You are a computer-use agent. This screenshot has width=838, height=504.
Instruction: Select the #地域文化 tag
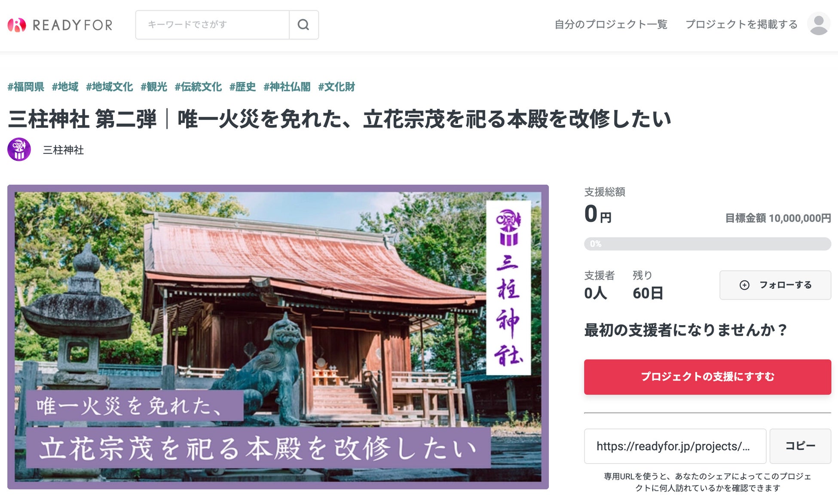tap(109, 87)
